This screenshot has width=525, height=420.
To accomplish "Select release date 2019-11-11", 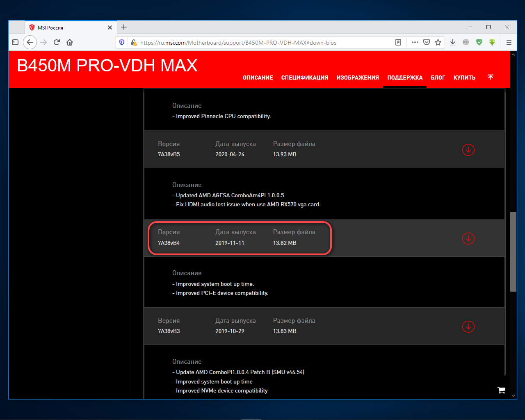I will 230,243.
